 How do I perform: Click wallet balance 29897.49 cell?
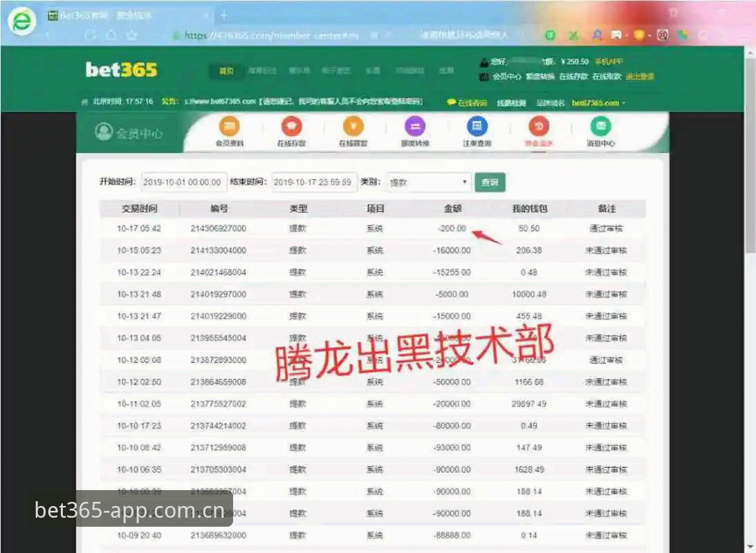click(x=529, y=404)
